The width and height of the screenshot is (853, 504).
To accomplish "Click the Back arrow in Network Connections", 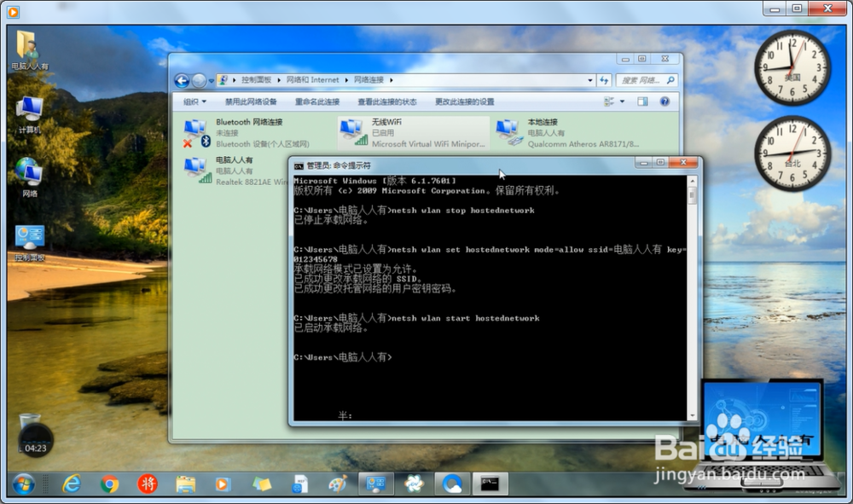I will coord(182,80).
